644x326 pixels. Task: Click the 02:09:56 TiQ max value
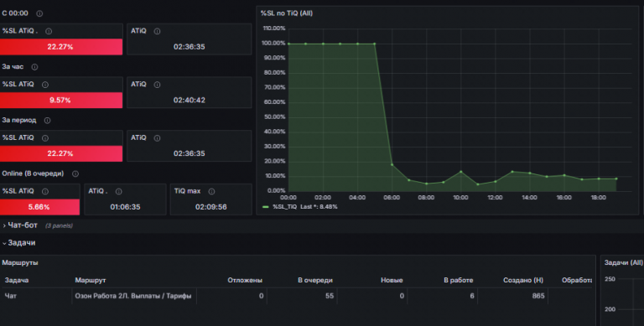pyautogui.click(x=210, y=207)
